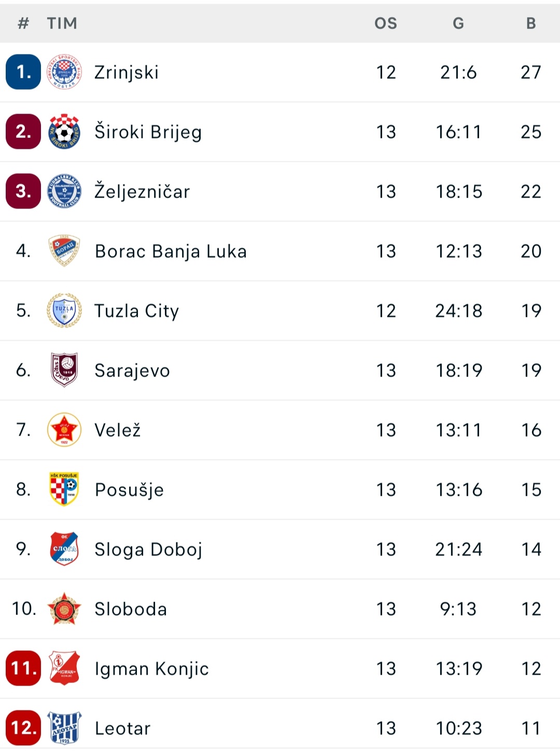The width and height of the screenshot is (560, 755).
Task: Tap the red position 12 badge
Action: [x=23, y=728]
